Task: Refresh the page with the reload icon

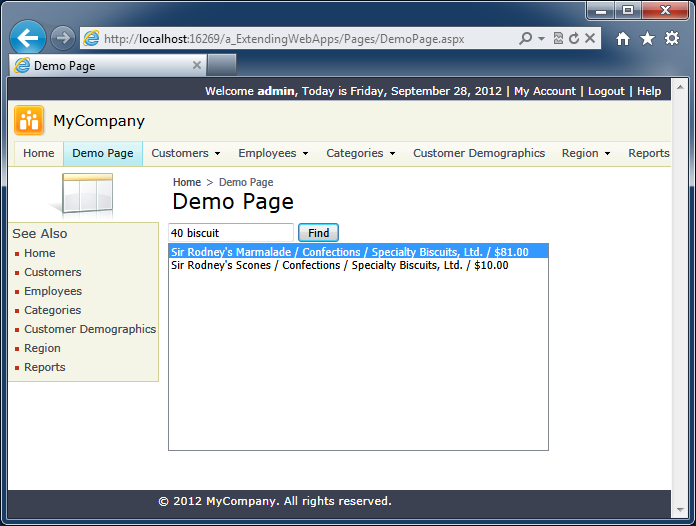Action: 574,39
